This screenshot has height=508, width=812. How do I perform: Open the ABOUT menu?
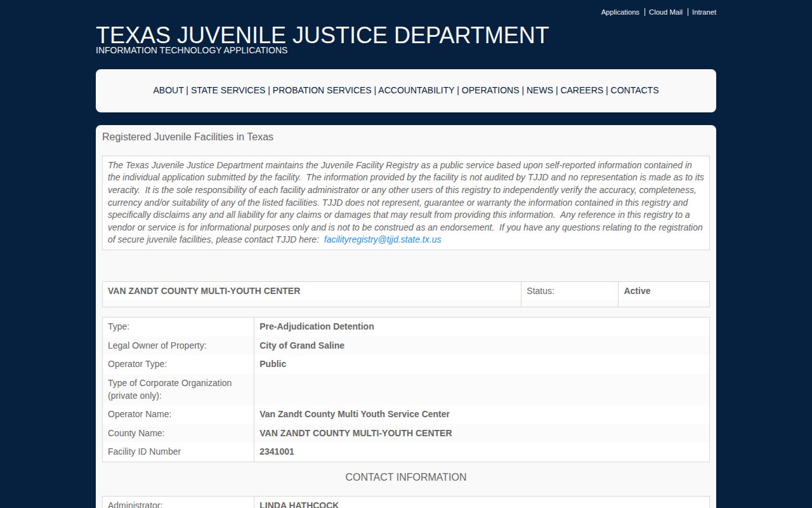[x=168, y=90]
